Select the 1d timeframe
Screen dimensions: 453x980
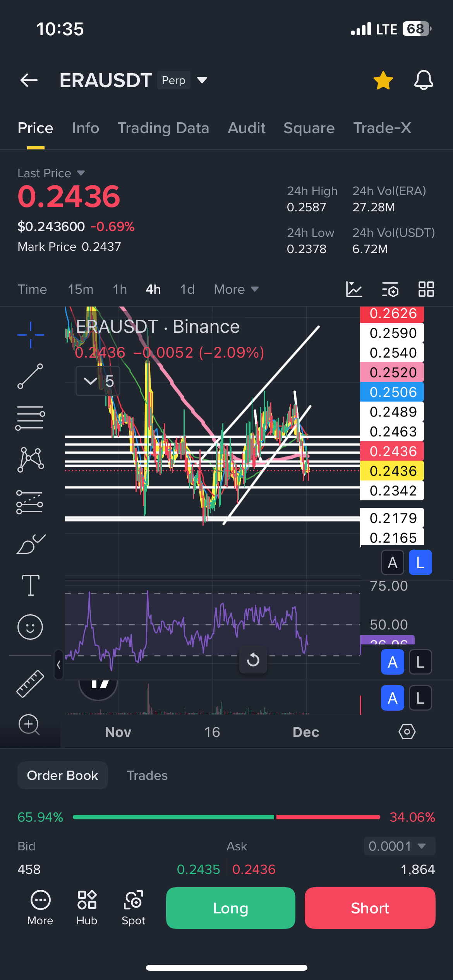[187, 289]
